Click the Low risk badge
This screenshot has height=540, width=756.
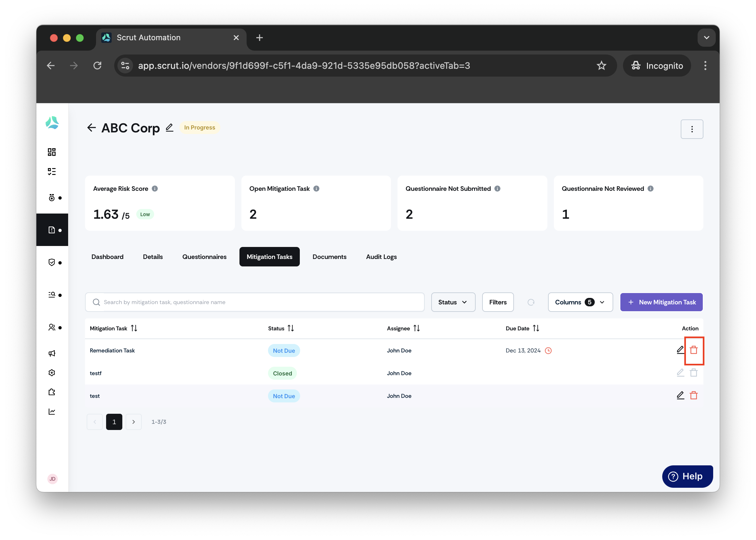tap(145, 215)
